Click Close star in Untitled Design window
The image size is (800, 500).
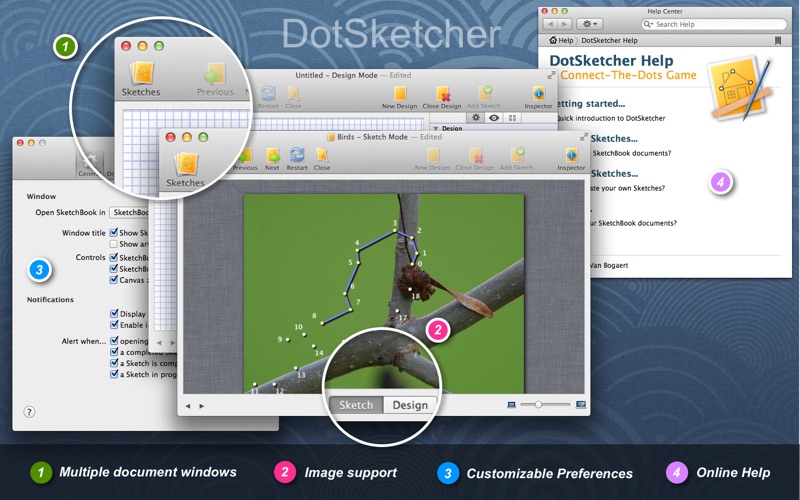[x=293, y=97]
